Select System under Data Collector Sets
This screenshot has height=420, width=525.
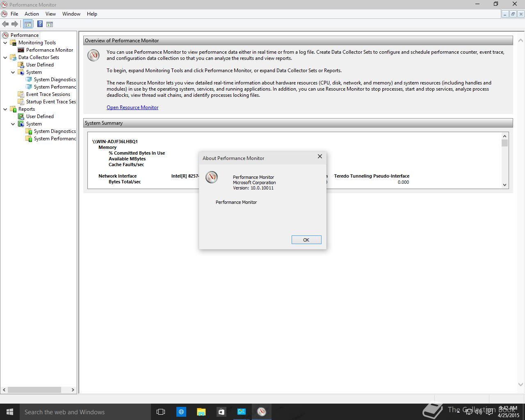34,72
